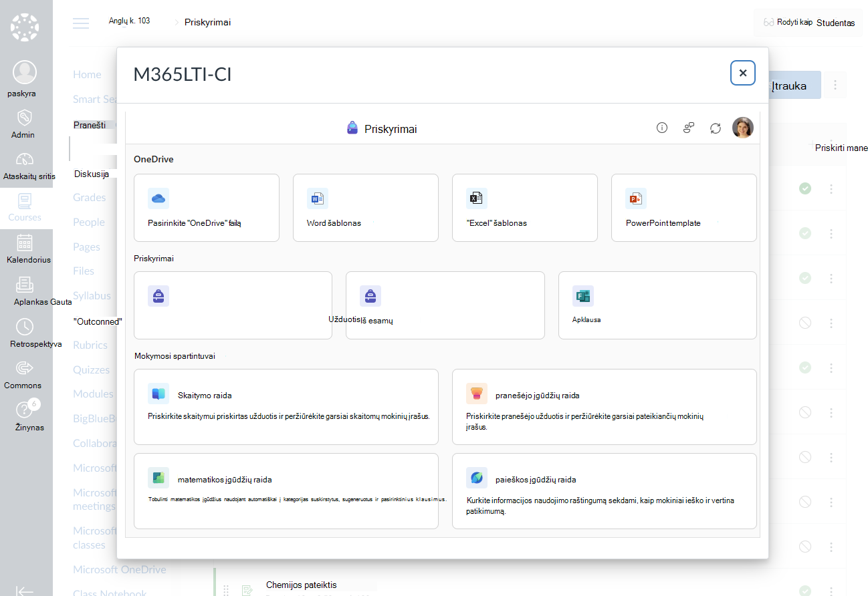Click the information icon in Priskyrimai header

662,128
